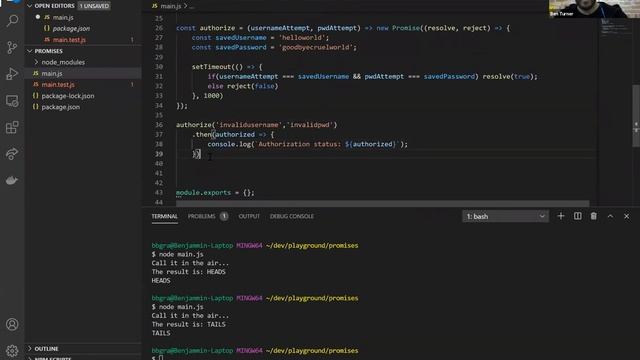Click the 1 UNSAVED badge
The height and width of the screenshot is (360, 640).
point(94,6)
